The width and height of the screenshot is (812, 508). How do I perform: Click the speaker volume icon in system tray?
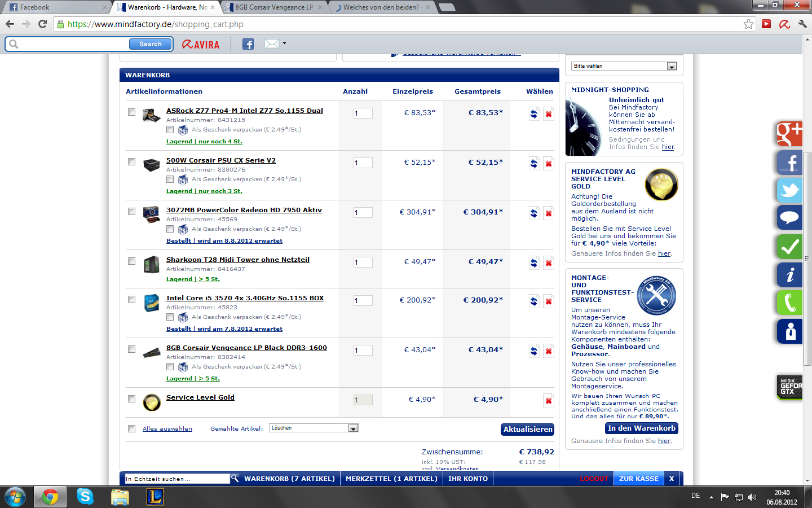coord(752,497)
